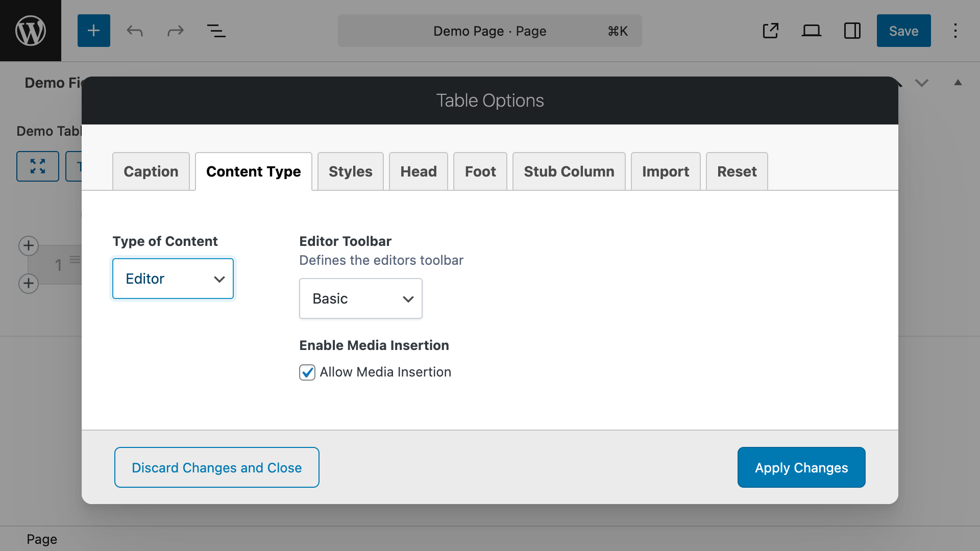
Task: Open the three-dot options menu
Action: pos(955,31)
